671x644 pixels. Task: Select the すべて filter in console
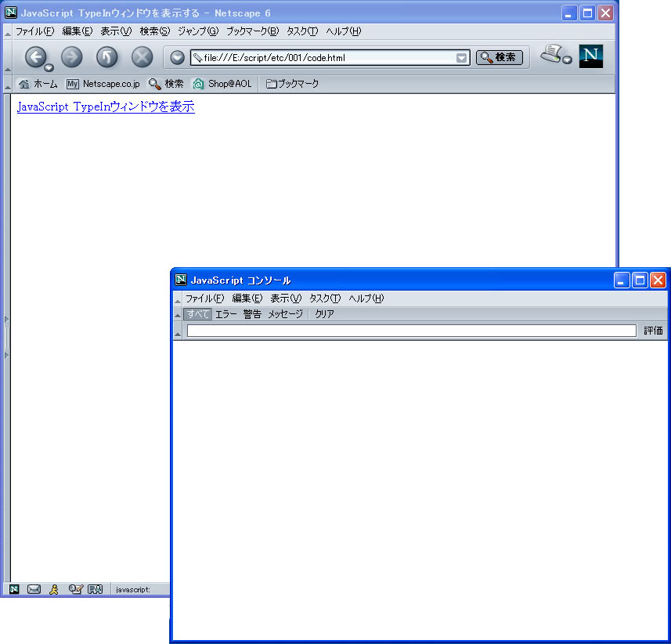pos(198,314)
